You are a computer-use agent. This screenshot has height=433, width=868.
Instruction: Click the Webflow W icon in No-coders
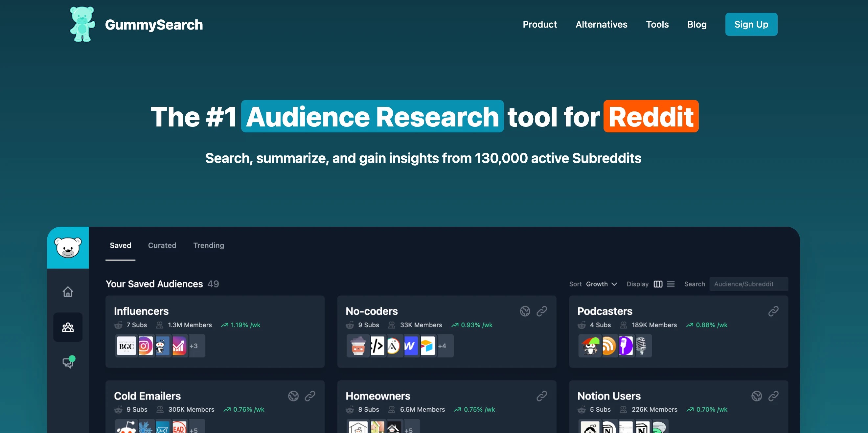(x=411, y=346)
